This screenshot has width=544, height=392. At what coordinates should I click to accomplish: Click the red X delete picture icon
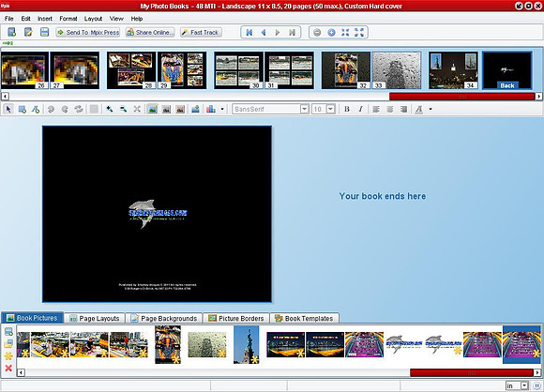8,368
